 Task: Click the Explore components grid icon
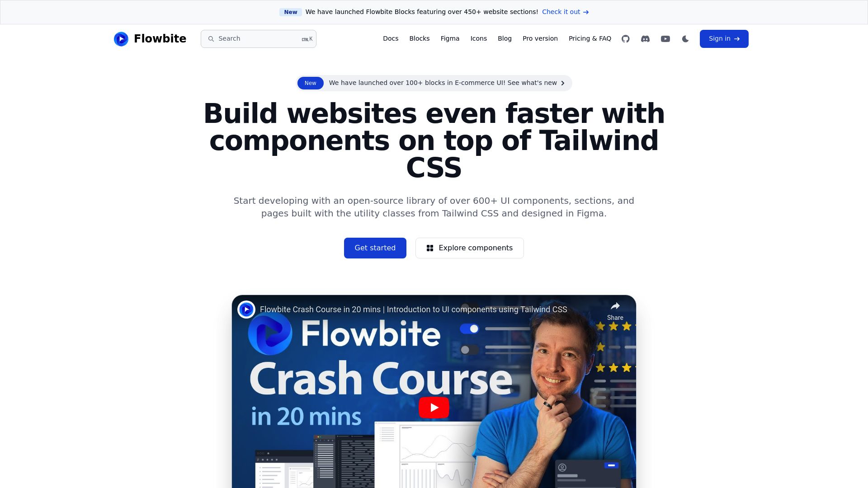tap(430, 248)
